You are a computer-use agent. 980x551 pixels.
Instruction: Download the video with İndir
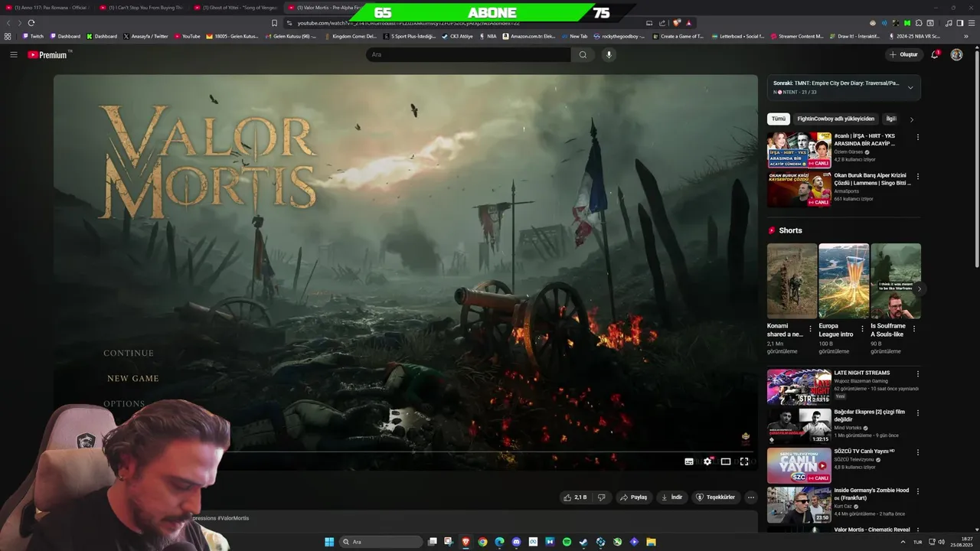click(x=671, y=497)
